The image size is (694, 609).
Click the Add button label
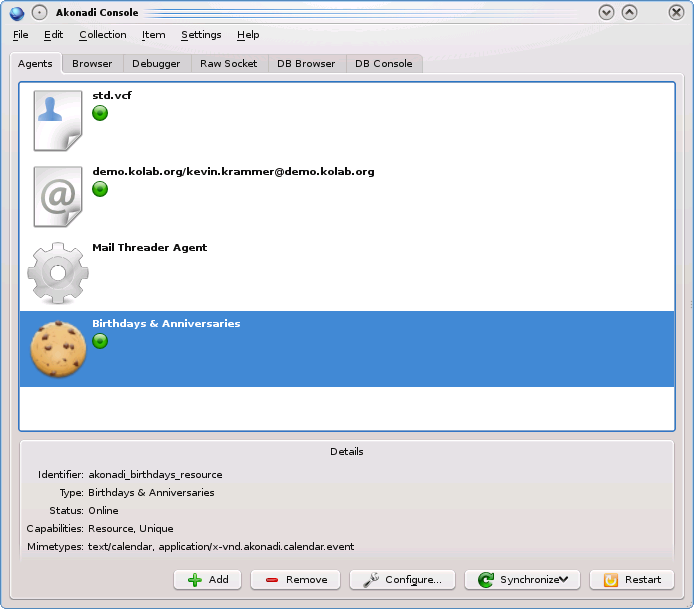pyautogui.click(x=219, y=579)
